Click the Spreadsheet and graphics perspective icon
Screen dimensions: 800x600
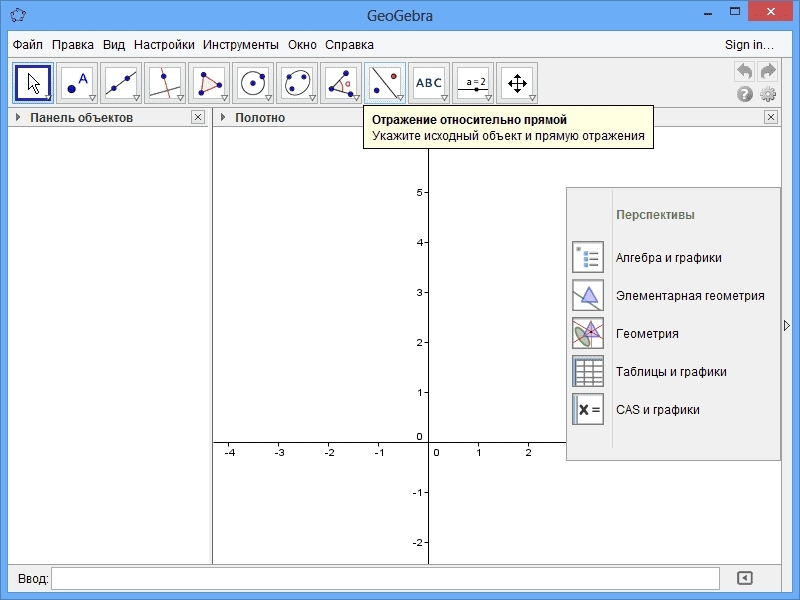588,371
